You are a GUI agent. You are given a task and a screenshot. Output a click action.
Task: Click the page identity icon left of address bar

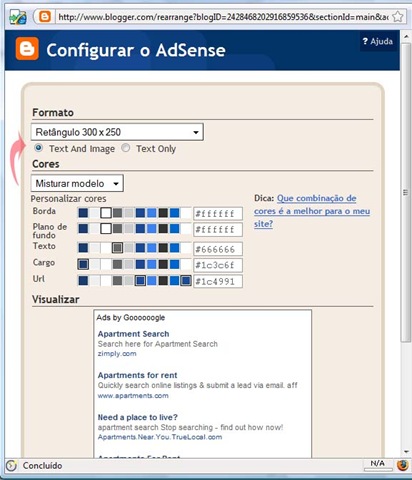coord(18,17)
